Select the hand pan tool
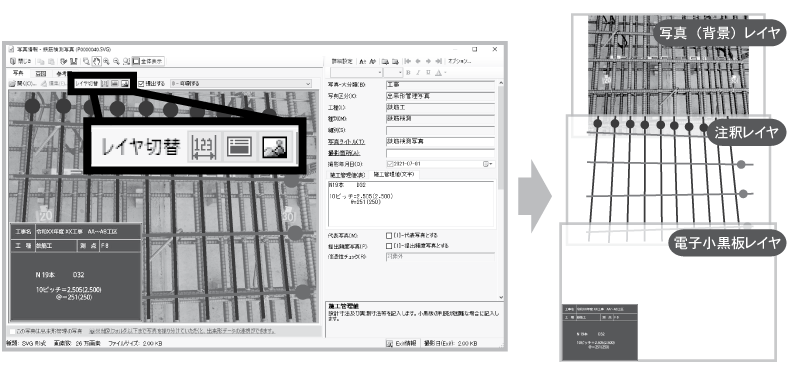 pyautogui.click(x=96, y=61)
